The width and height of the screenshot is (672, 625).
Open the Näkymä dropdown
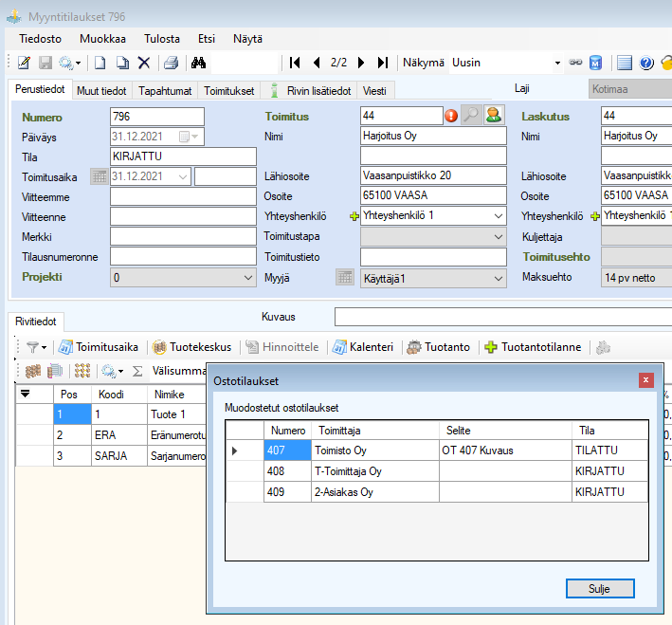tap(557, 63)
